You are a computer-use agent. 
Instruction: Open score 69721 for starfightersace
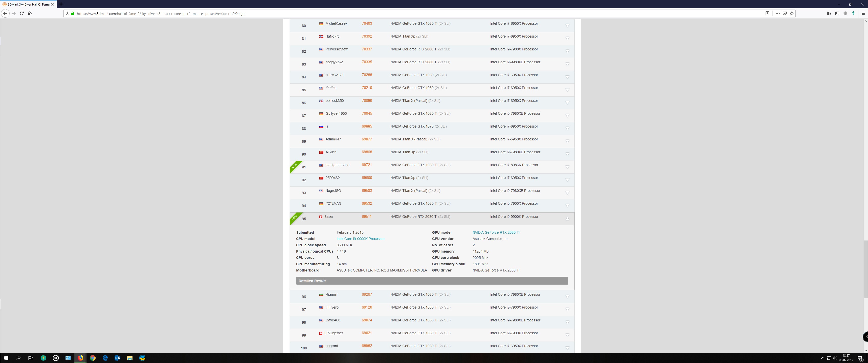pyautogui.click(x=367, y=165)
